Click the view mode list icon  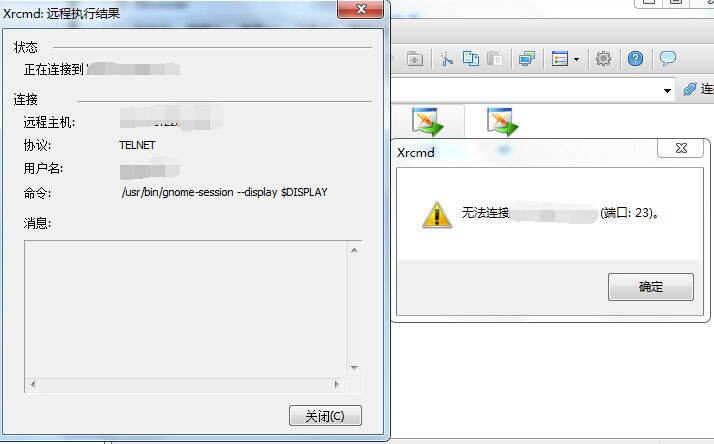(560, 59)
